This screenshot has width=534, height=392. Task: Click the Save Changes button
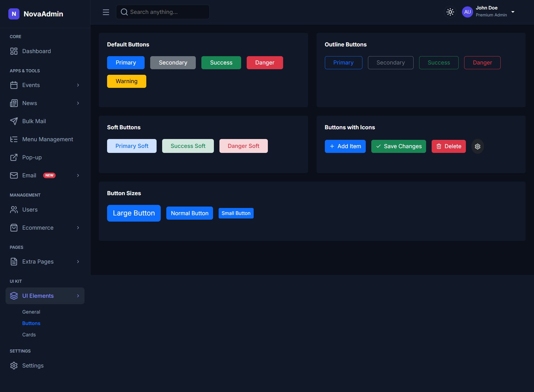tap(398, 146)
